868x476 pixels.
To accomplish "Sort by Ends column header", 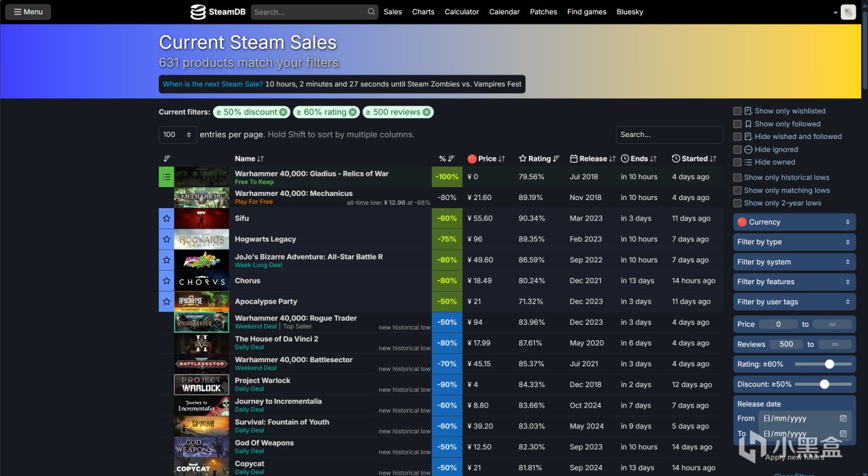I will point(639,159).
